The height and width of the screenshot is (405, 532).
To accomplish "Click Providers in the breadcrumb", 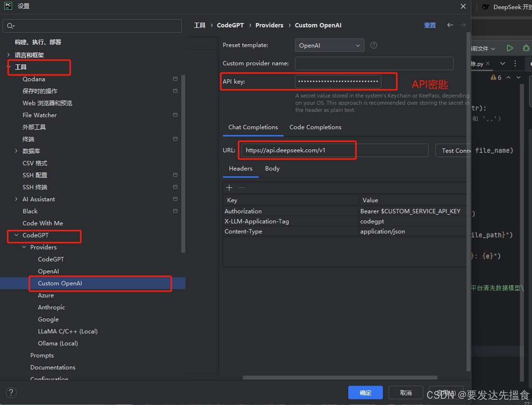I will point(269,25).
